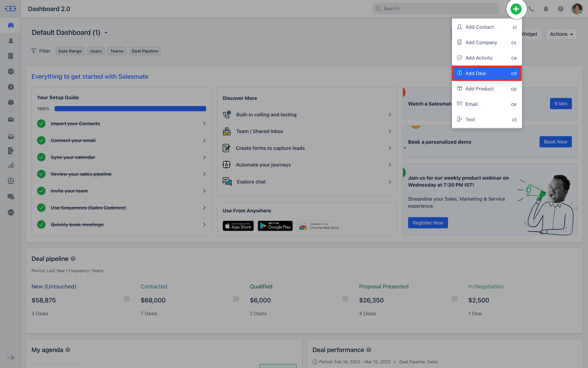Open Chats from sidebar speech bubbles icon
588x368 pixels.
pos(11,197)
